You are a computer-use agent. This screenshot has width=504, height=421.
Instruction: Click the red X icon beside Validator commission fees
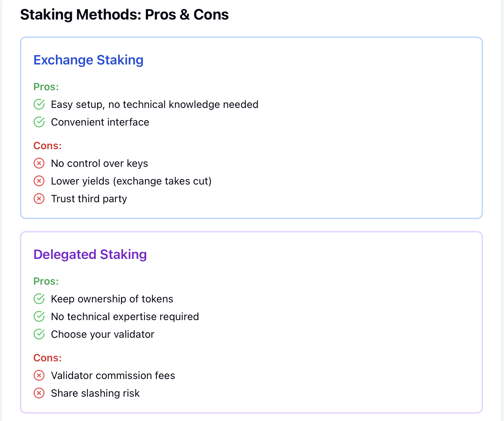coord(39,375)
